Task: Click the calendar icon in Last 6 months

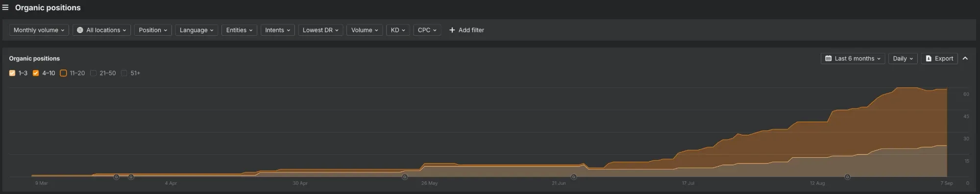Action: click(x=828, y=58)
